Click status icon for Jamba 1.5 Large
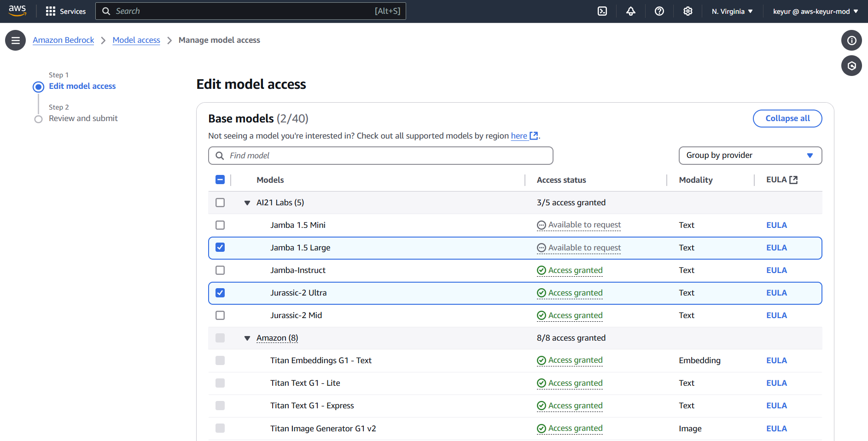This screenshot has height=441, width=868. click(x=542, y=248)
